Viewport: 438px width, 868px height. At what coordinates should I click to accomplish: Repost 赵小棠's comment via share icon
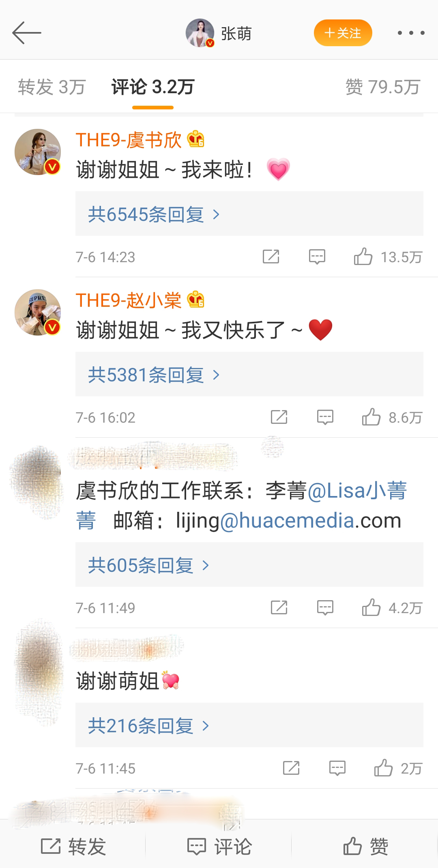click(279, 417)
